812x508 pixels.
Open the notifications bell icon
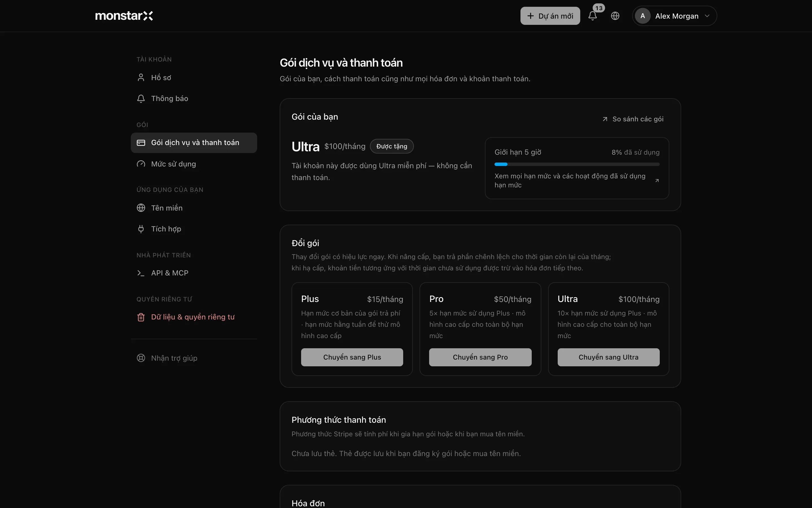coord(593,16)
